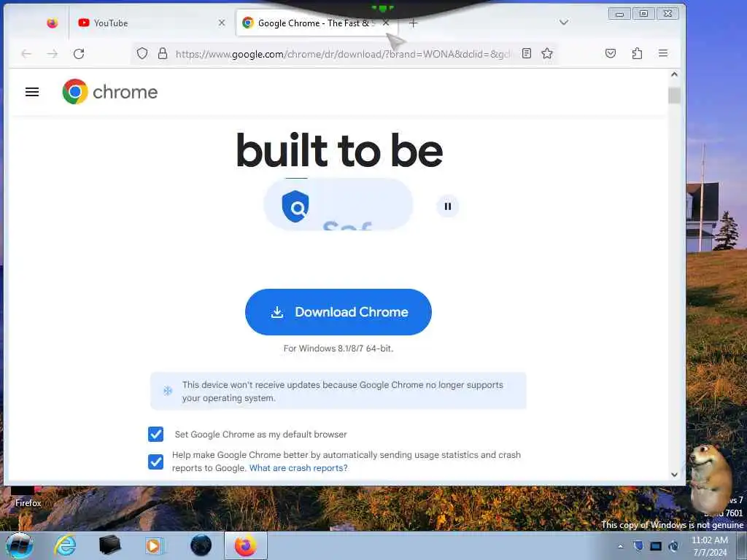Click the safe search shield icon pill
This screenshot has width=747, height=560.
coord(338,205)
